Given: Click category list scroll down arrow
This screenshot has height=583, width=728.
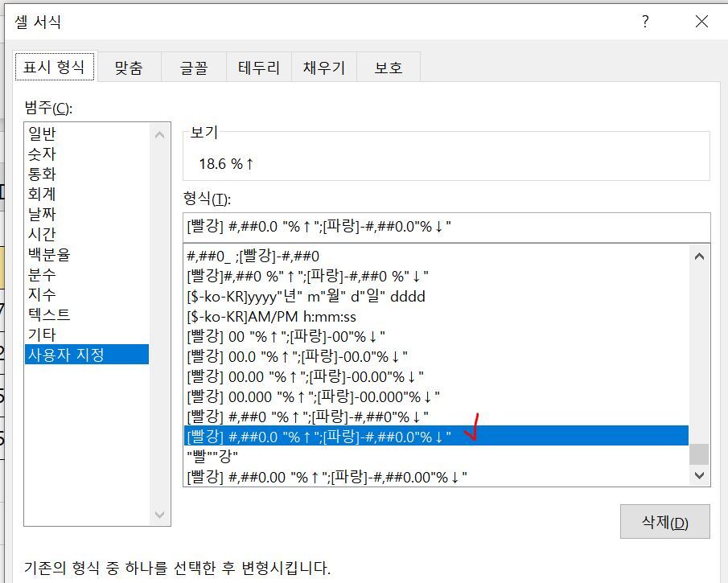Looking at the screenshot, I should point(160,515).
